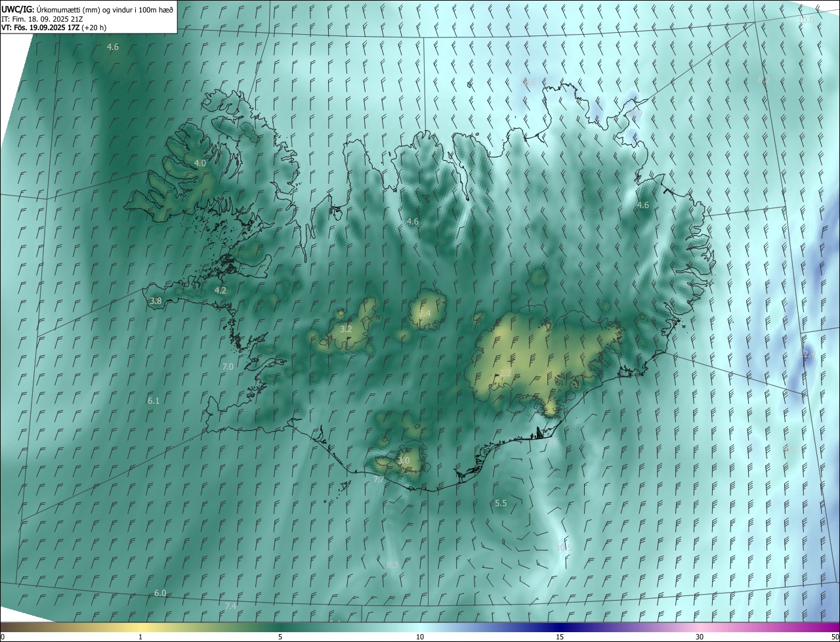Click the 3.0 value on the southern glacier

[404, 461]
